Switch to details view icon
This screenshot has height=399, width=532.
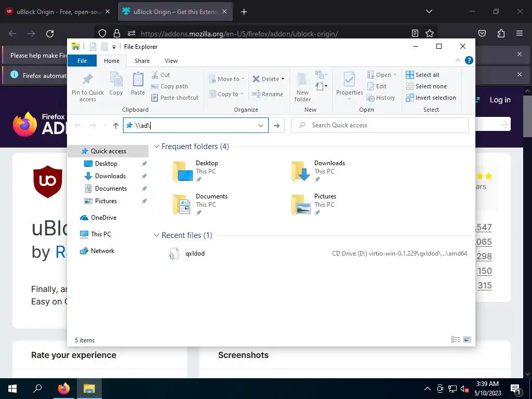[x=456, y=340]
